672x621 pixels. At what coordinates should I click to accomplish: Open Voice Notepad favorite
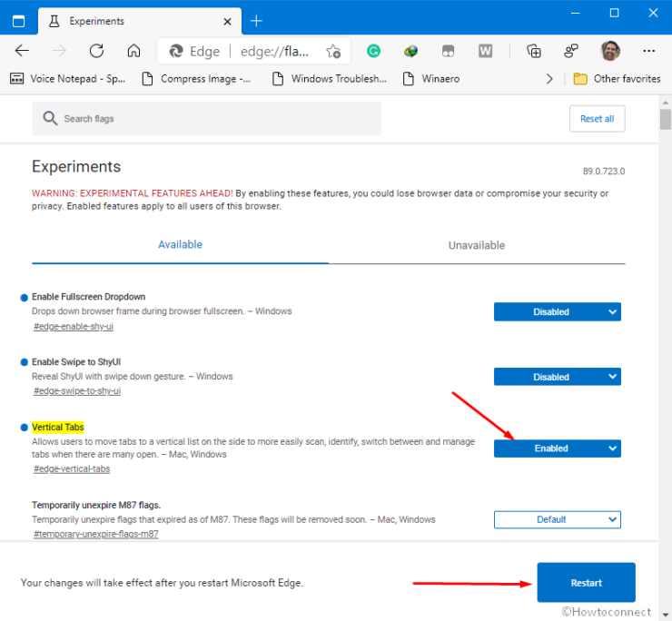[x=67, y=79]
